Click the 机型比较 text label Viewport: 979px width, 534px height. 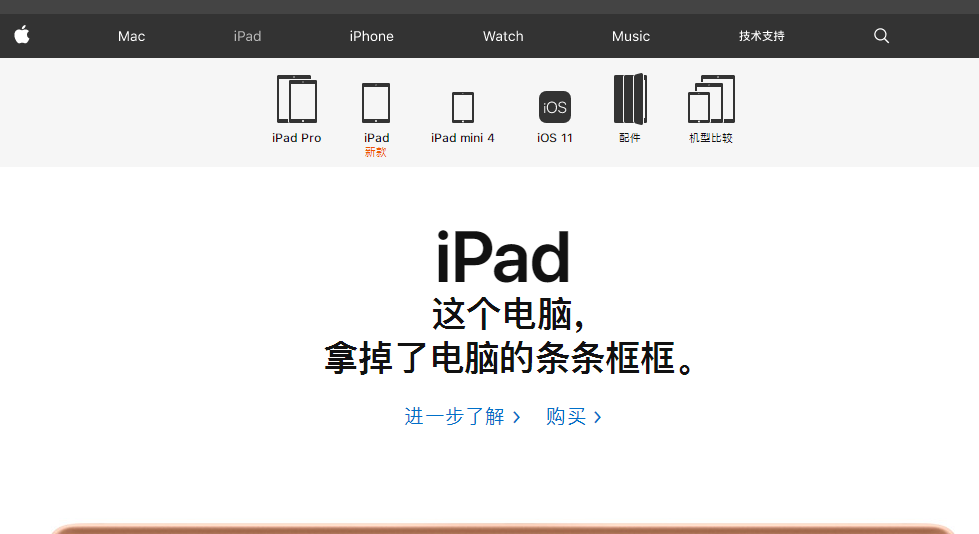coord(711,137)
